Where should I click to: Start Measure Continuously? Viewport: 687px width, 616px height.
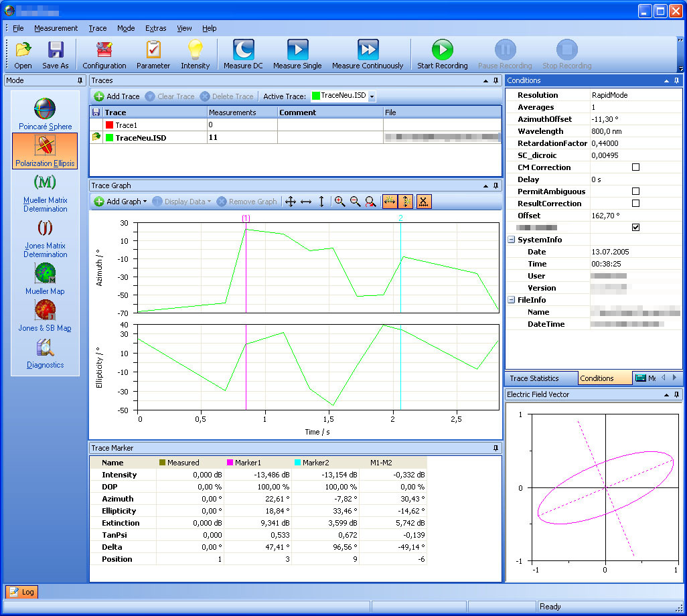click(368, 55)
